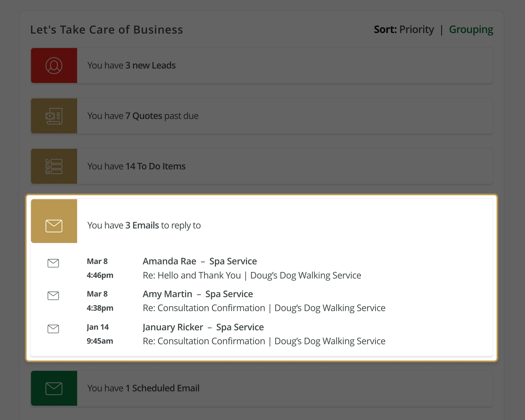Open Amy Martin's Consultation Confirmation email
Screen dimensions: 525x420
[197, 294]
